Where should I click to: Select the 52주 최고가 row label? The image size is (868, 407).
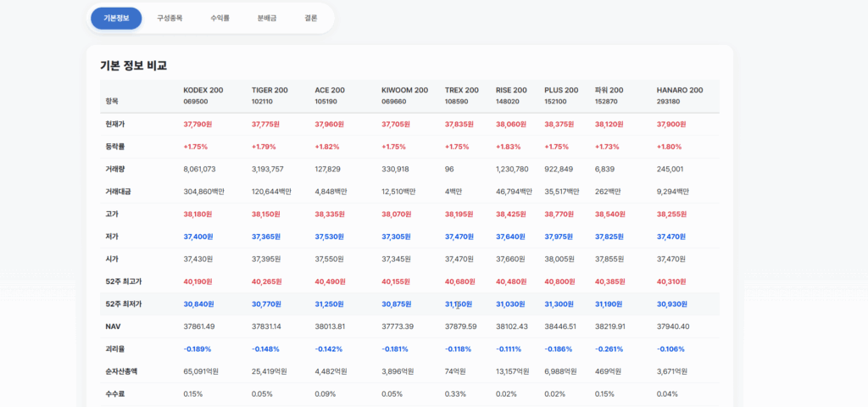click(124, 282)
